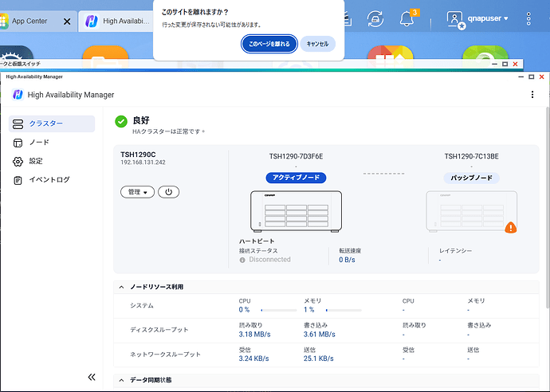This screenshot has height=392, width=550.
Task: Click the active node NAS image
Action: (x=297, y=212)
